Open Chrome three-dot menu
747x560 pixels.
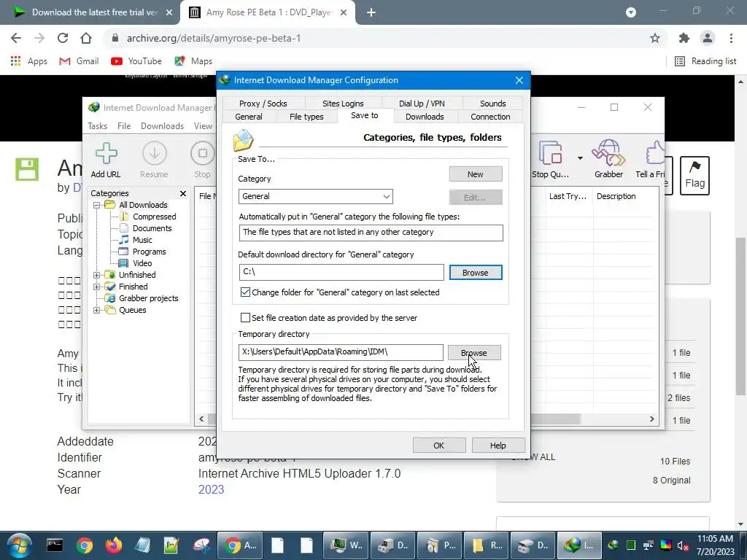[731, 38]
